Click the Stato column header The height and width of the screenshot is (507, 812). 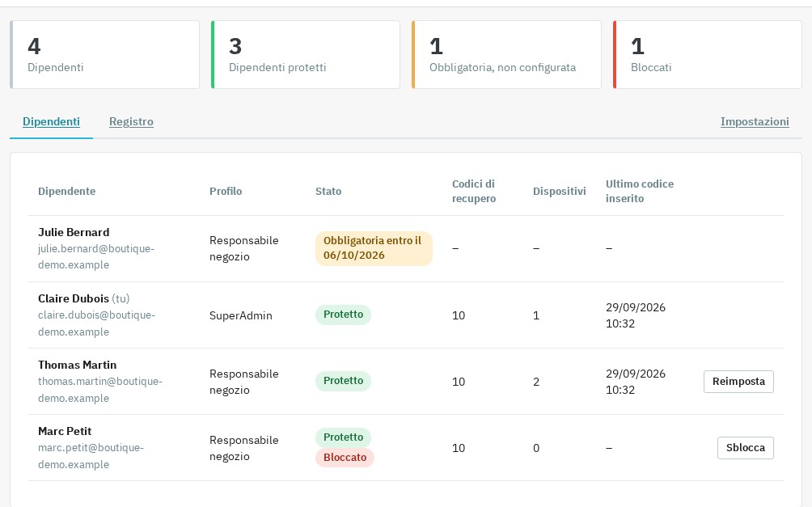(328, 191)
